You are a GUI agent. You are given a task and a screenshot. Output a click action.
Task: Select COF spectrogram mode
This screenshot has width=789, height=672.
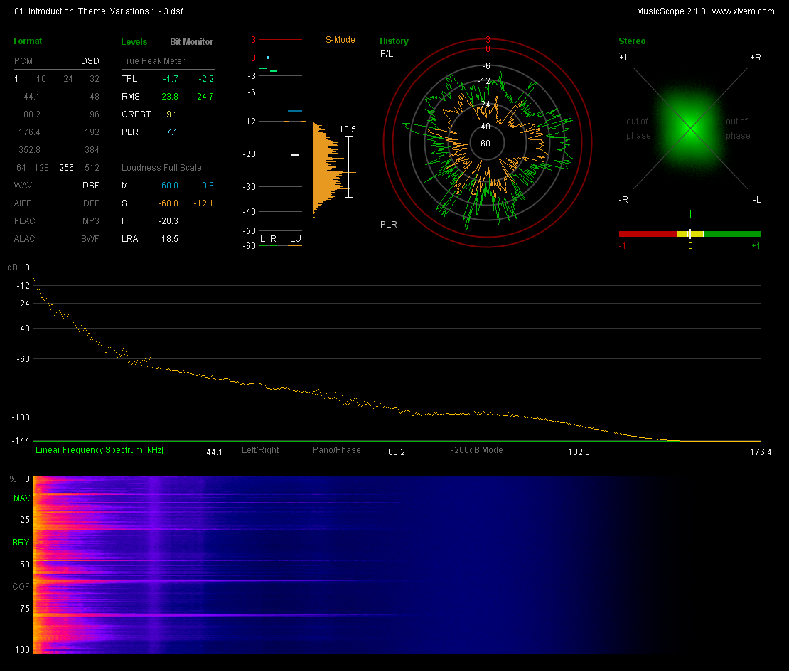[x=21, y=587]
